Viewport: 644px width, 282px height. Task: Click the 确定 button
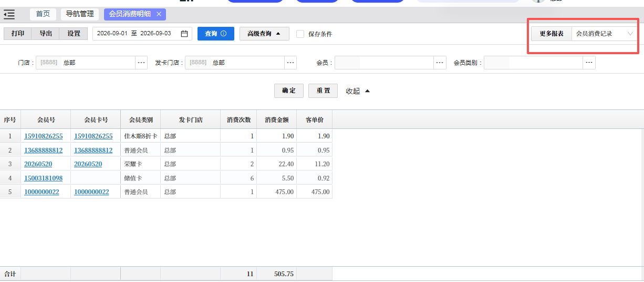[x=289, y=90]
